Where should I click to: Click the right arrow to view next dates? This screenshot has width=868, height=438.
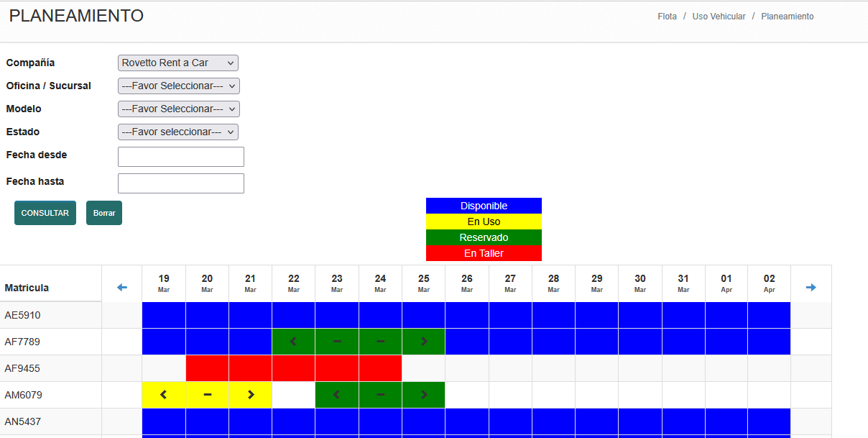click(x=811, y=288)
